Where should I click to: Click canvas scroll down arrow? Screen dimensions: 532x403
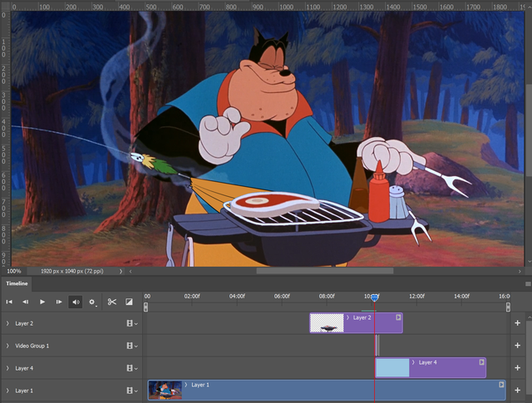pyautogui.click(x=529, y=263)
